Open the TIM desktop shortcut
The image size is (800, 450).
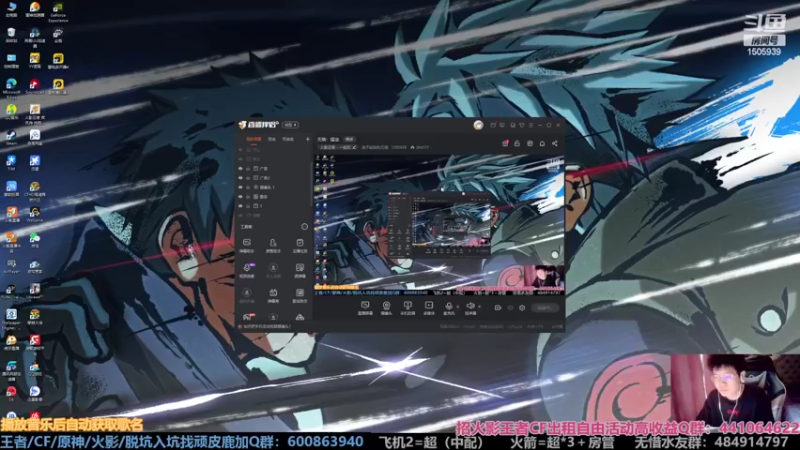(11, 163)
